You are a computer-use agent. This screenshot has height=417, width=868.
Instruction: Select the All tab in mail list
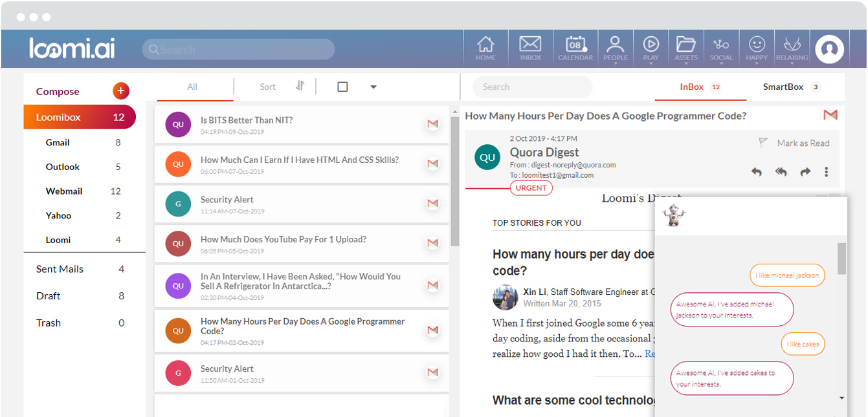[192, 87]
